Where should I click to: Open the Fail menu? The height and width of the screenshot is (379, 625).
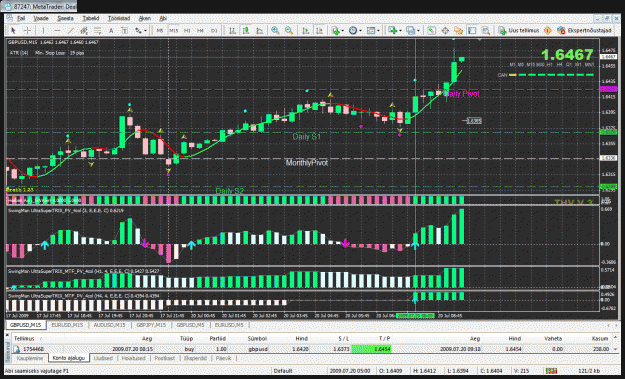click(x=21, y=18)
